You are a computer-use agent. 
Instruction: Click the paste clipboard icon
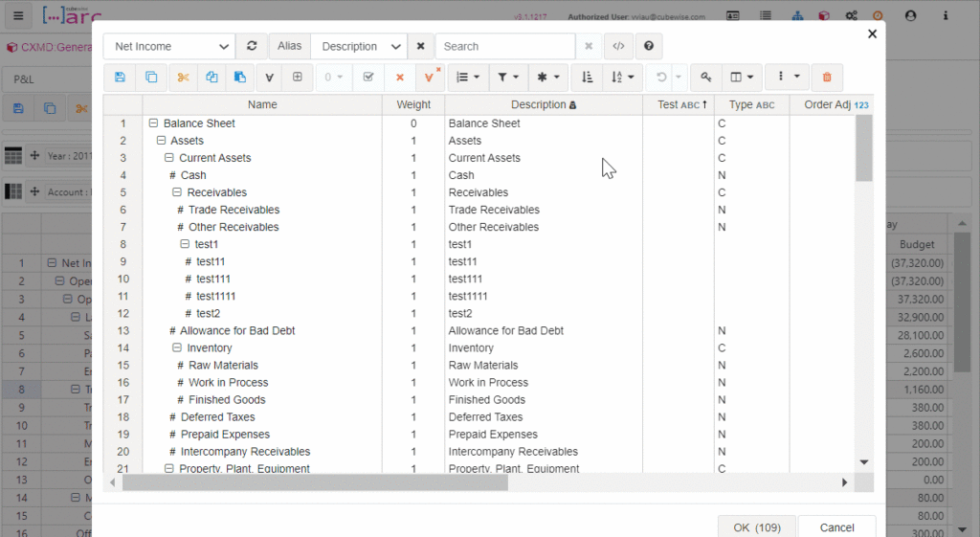pyautogui.click(x=239, y=78)
